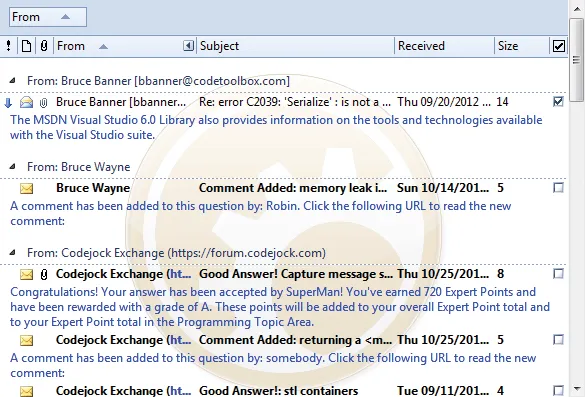
Task: Click the paperclip icon on Bruce Banner message
Action: pyautogui.click(x=44, y=102)
